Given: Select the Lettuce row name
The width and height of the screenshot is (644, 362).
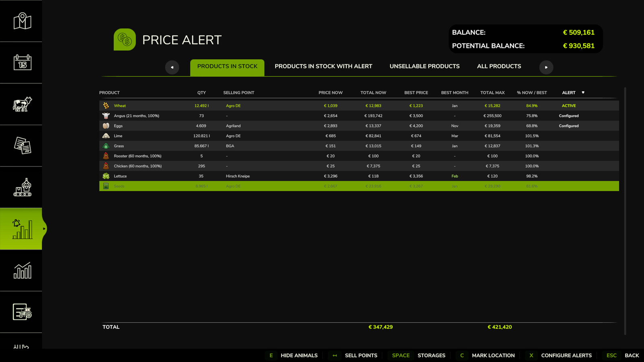Looking at the screenshot, I should click(120, 176).
